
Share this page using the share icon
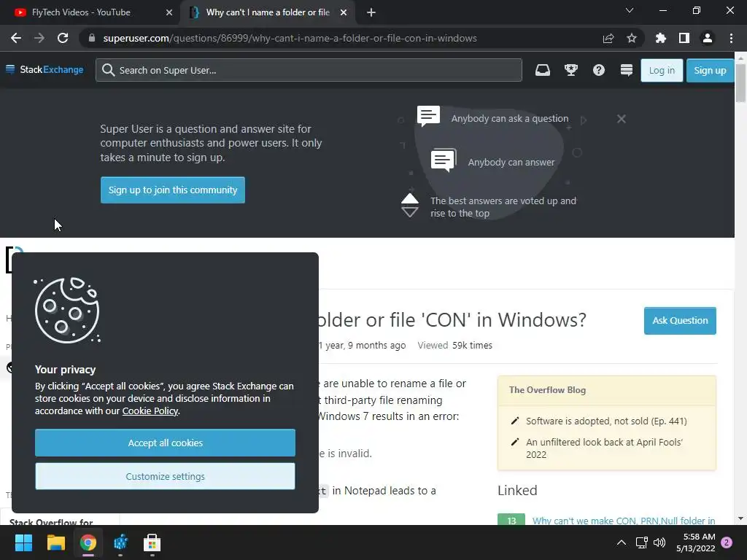[608, 39]
